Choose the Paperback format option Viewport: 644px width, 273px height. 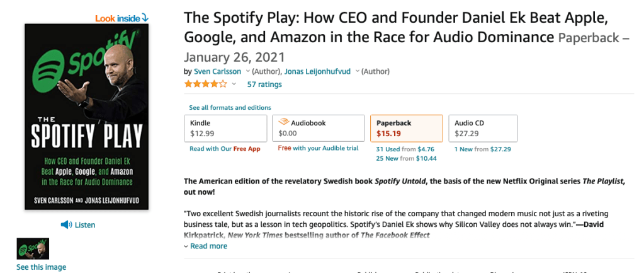tap(407, 128)
